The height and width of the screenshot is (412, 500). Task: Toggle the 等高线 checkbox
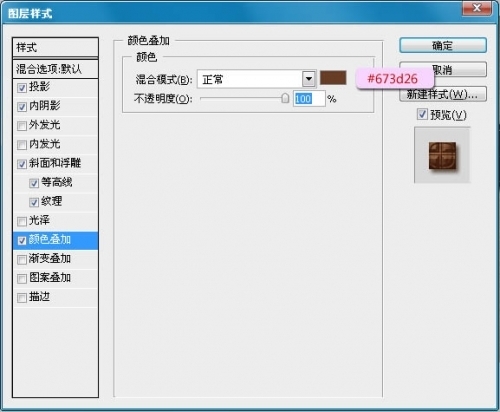click(x=34, y=183)
